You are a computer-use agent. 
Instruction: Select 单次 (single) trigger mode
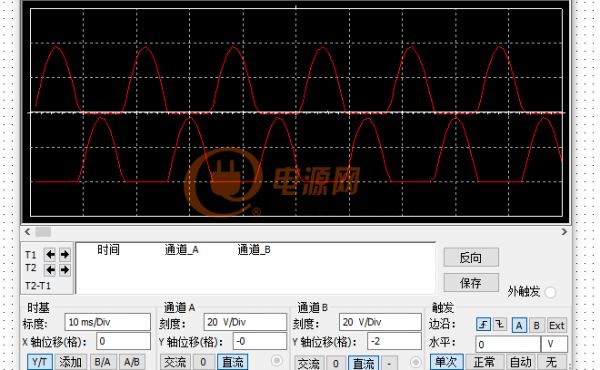[x=447, y=362]
